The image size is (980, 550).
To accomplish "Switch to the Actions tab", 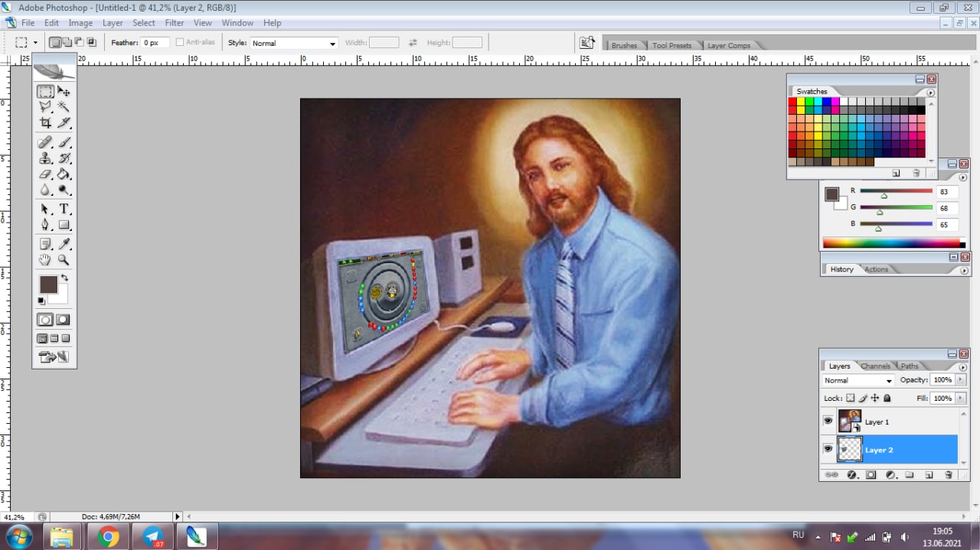I will click(x=877, y=270).
